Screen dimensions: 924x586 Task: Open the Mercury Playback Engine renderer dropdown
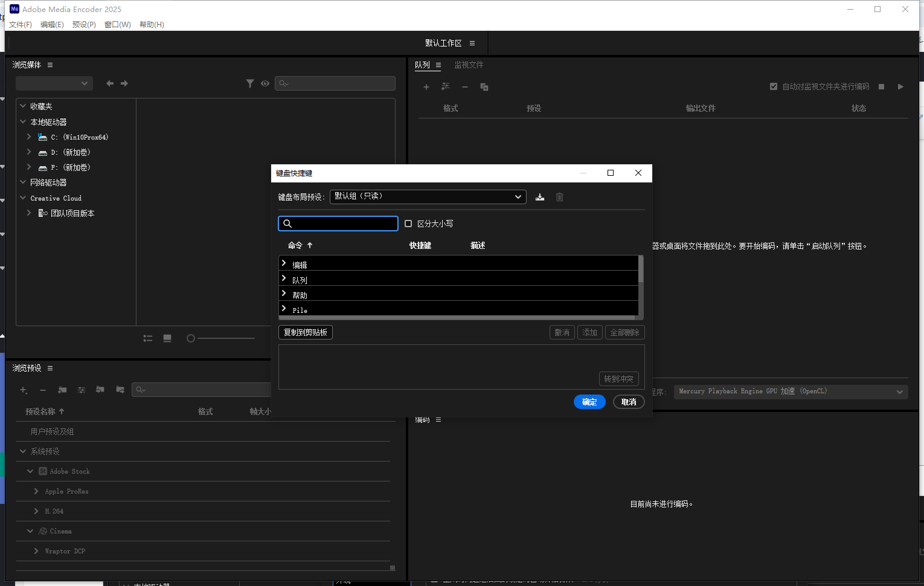coord(791,391)
